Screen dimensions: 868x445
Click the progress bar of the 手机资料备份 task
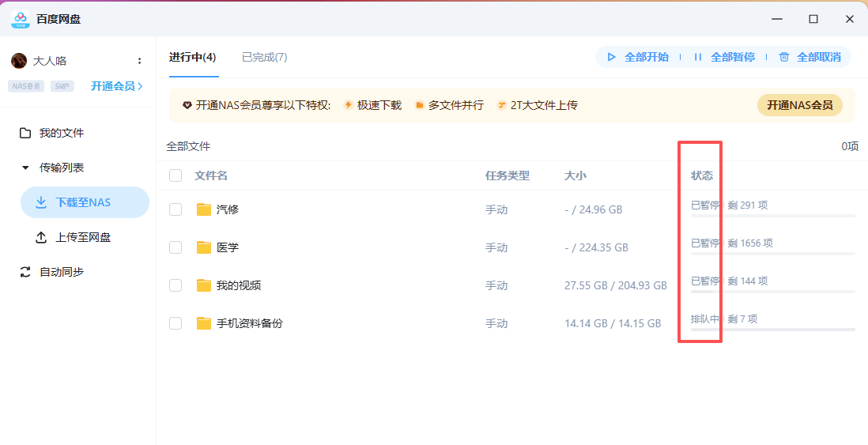[x=773, y=330]
